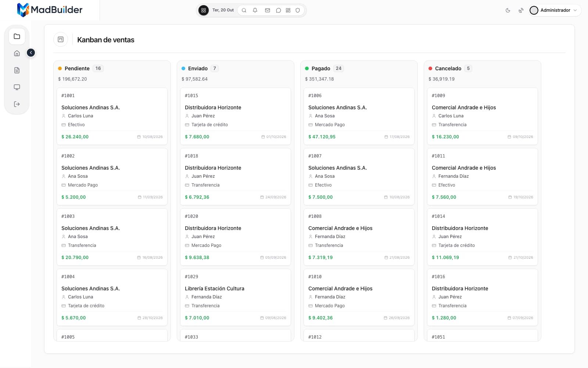Click seller Fernanda Díaz on card #1008
The width and height of the screenshot is (588, 368).
pyautogui.click(x=330, y=237)
